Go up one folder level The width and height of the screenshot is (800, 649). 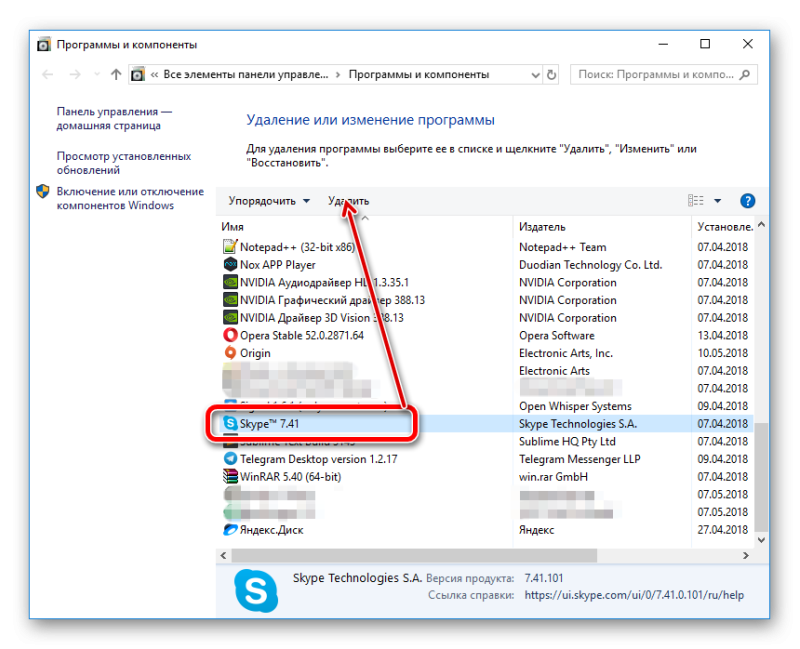click(x=116, y=74)
